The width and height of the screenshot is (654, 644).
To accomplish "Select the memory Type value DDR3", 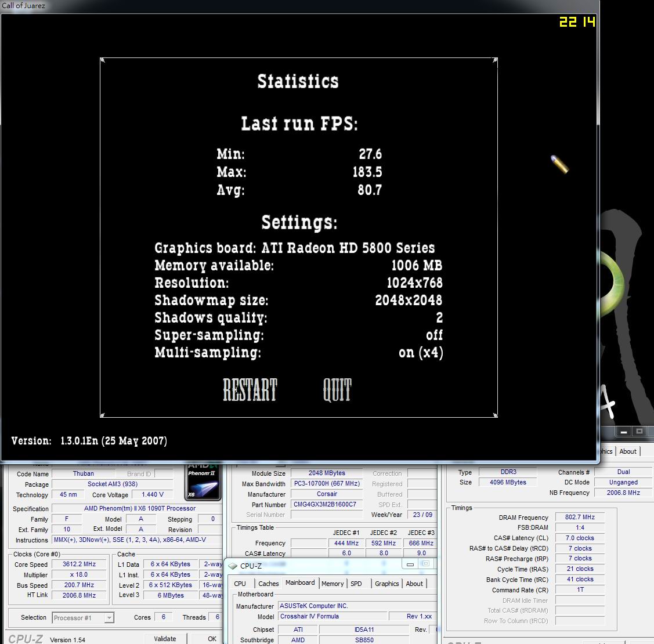I will coord(508,472).
